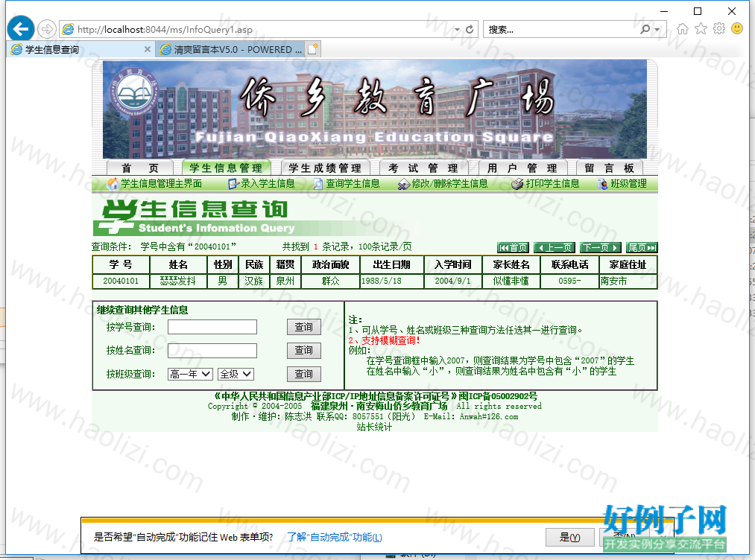This screenshot has height=560, width=755.
Task: Open the 学生信息管理主界面 link
Action: pyautogui.click(x=161, y=183)
